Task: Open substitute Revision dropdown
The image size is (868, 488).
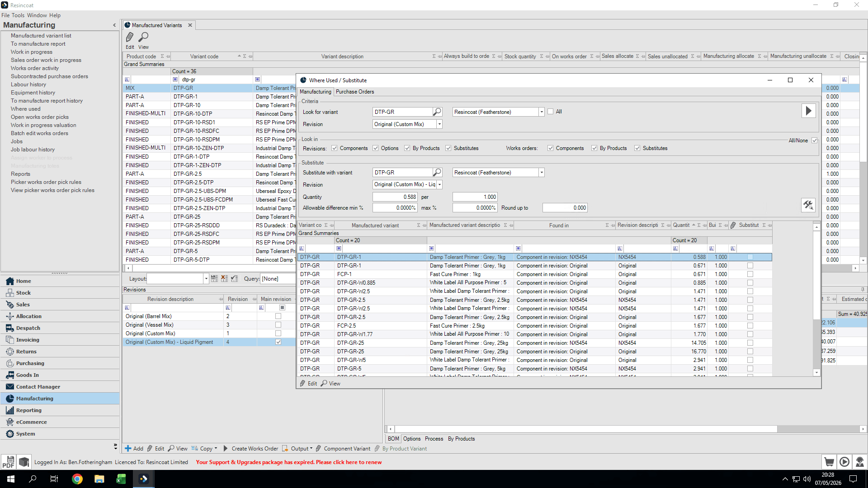Action: point(439,185)
